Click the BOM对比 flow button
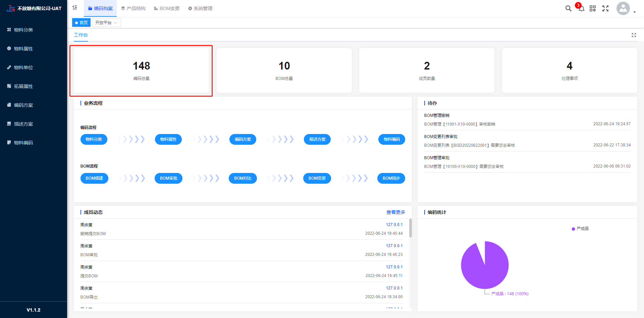The image size is (644, 318). pyautogui.click(x=243, y=178)
